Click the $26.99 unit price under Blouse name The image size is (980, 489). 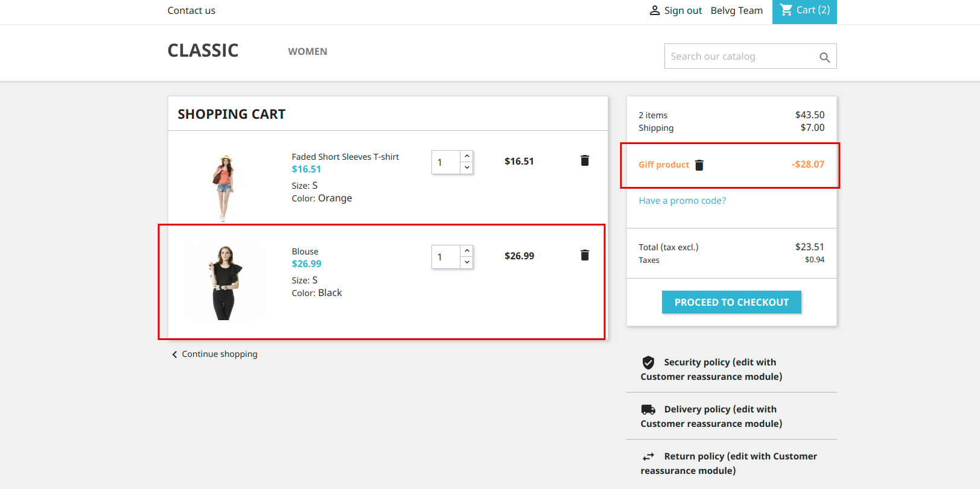click(x=307, y=264)
